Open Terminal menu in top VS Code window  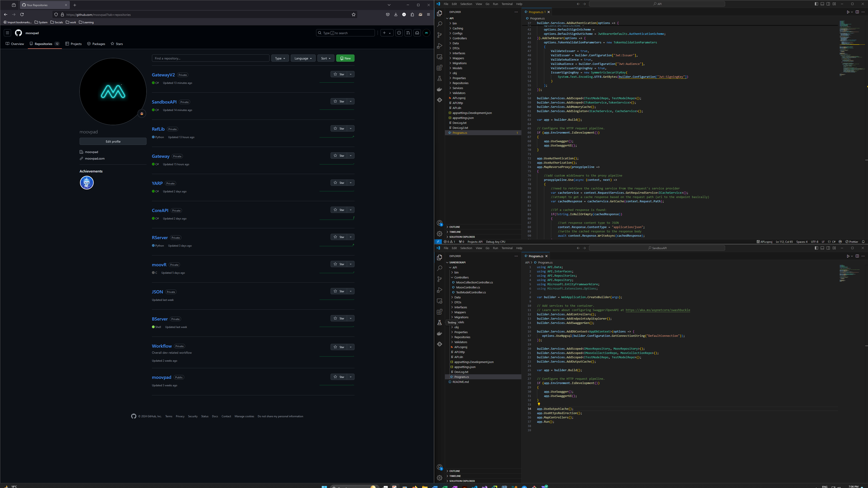click(x=507, y=4)
